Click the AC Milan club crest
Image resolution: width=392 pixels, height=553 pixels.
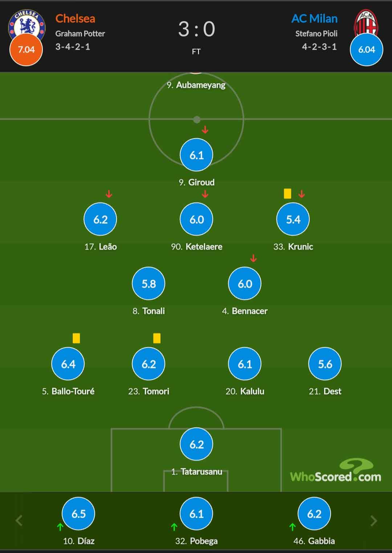pos(366,22)
